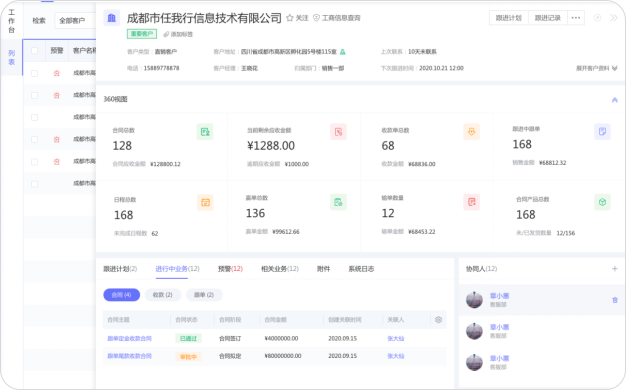Screen dimensions: 627x390
Task: Select the 跟单 (2) filter pill
Action: (x=204, y=295)
